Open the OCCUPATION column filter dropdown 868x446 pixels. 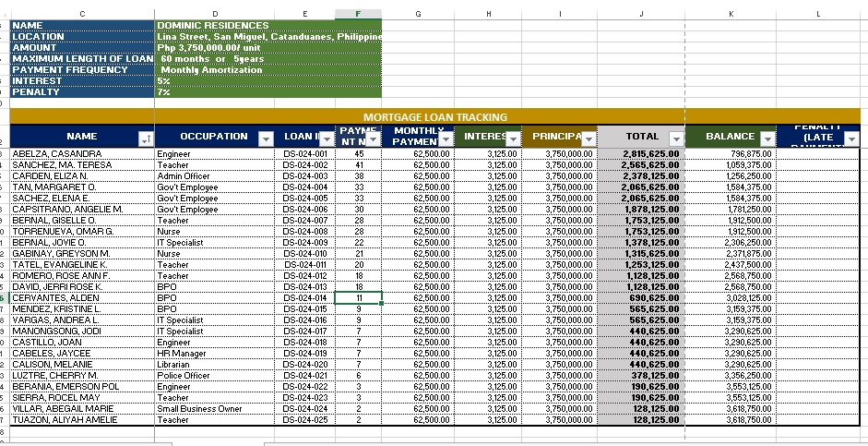267,139
